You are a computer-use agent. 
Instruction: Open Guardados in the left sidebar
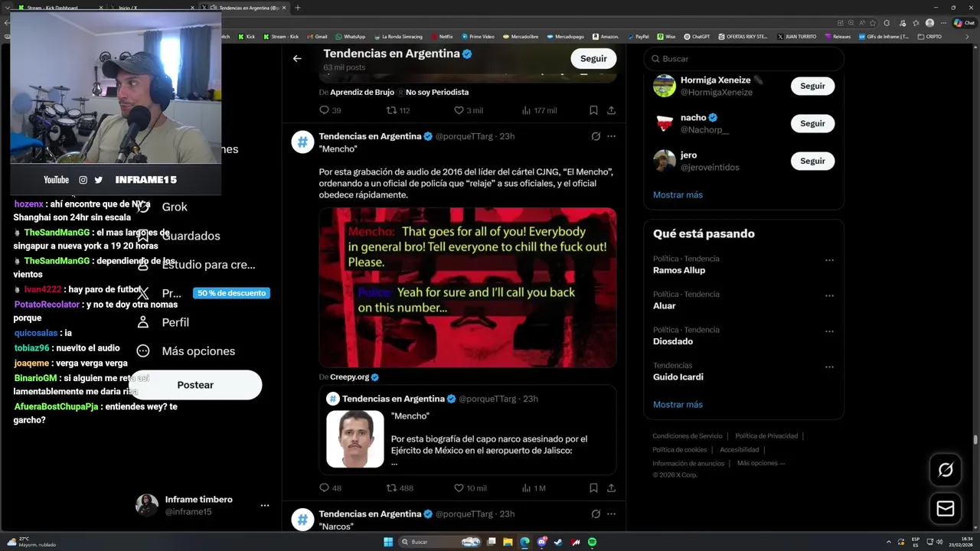tap(191, 236)
